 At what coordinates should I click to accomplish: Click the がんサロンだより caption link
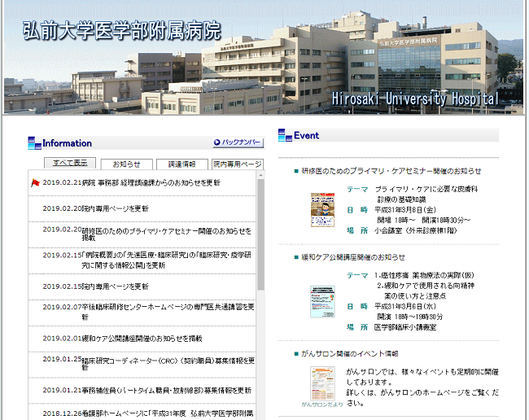[x=322, y=405]
